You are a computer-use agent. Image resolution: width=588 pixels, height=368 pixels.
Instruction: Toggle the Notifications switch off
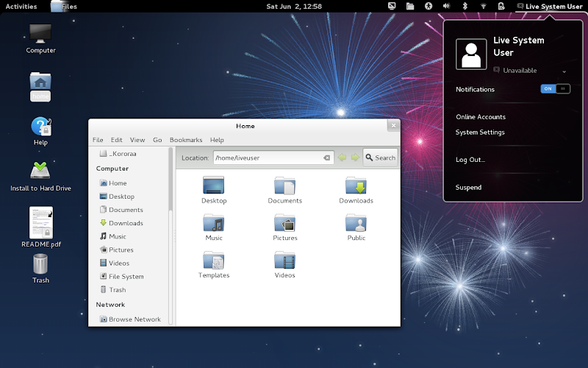click(x=555, y=89)
